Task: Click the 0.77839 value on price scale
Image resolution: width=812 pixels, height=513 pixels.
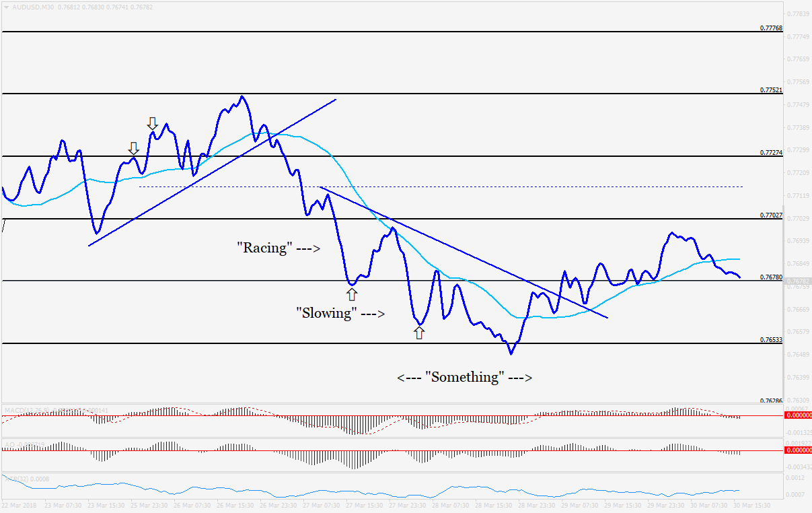Action: point(798,13)
